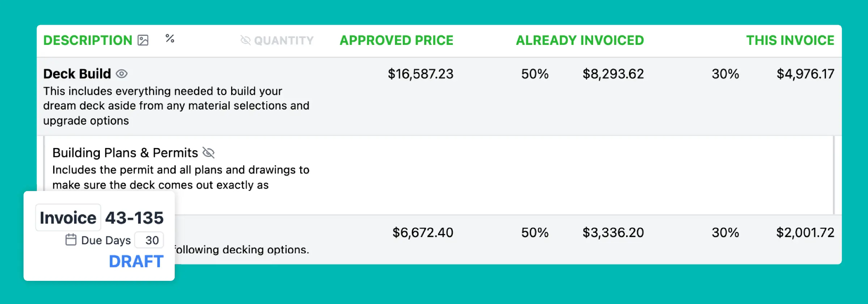Image resolution: width=868 pixels, height=304 pixels.
Task: Click the DRAFT status label
Action: point(136,261)
